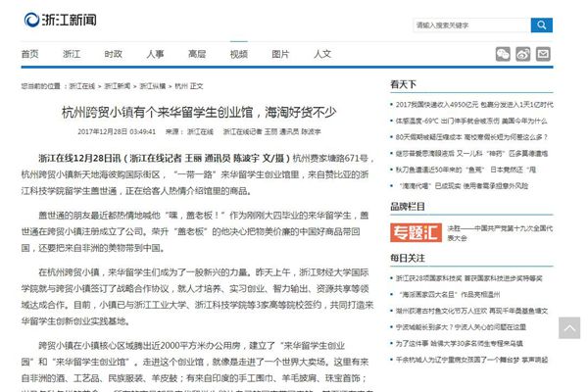The height and width of the screenshot is (392, 588).
Task: Switch to the 人事 navigation item
Action: (155, 54)
